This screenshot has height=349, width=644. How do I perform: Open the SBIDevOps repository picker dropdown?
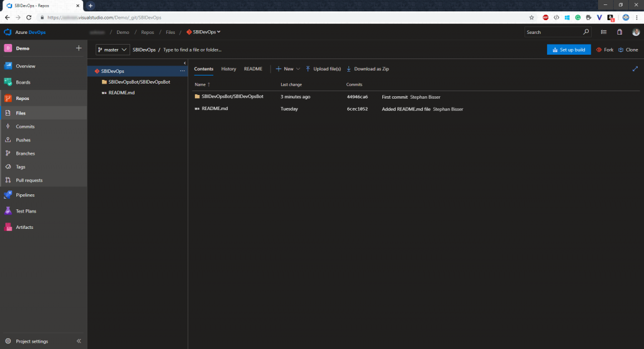pos(204,32)
